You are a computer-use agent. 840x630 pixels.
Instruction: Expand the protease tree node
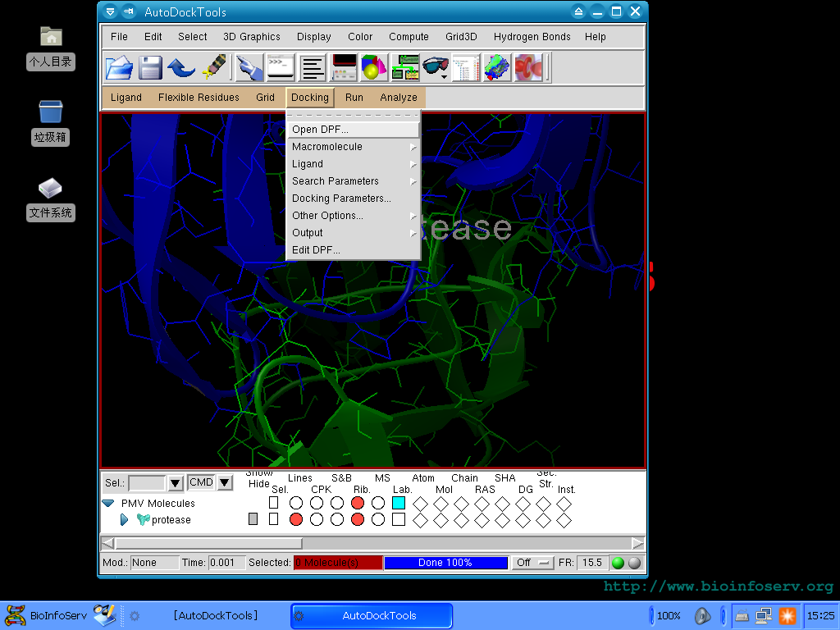125,519
